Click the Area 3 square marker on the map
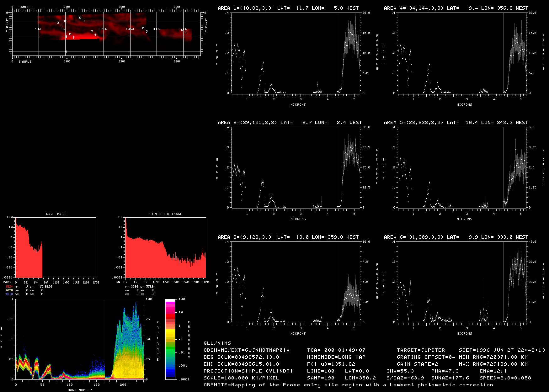This screenshot has height=392, width=549. coord(80,18)
